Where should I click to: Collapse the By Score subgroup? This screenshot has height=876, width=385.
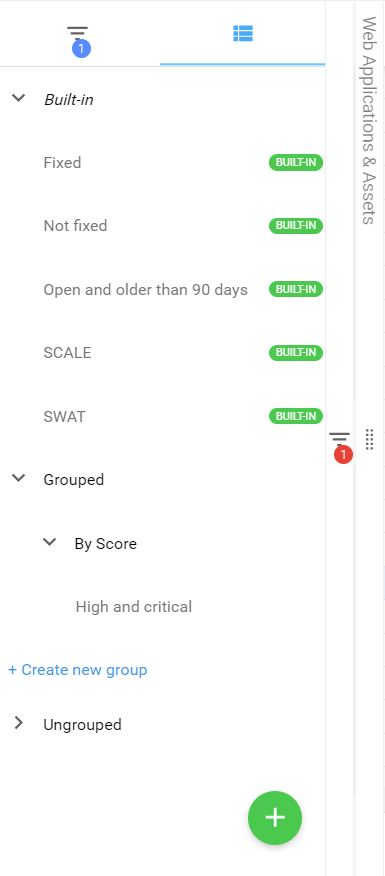click(x=50, y=542)
